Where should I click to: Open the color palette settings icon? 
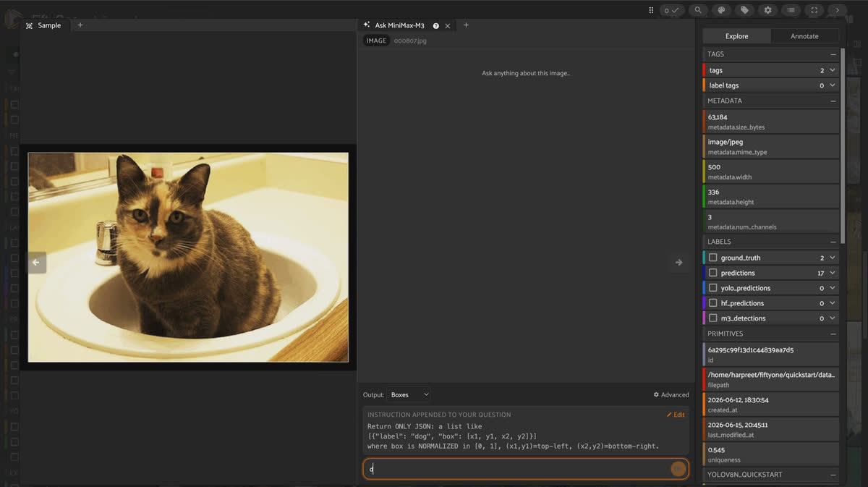coord(720,10)
